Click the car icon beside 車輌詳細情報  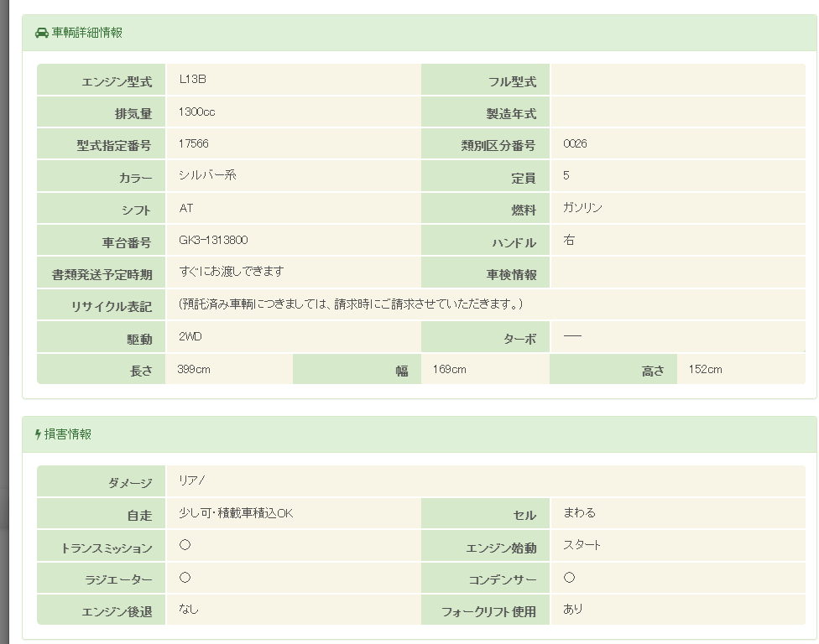[42, 33]
